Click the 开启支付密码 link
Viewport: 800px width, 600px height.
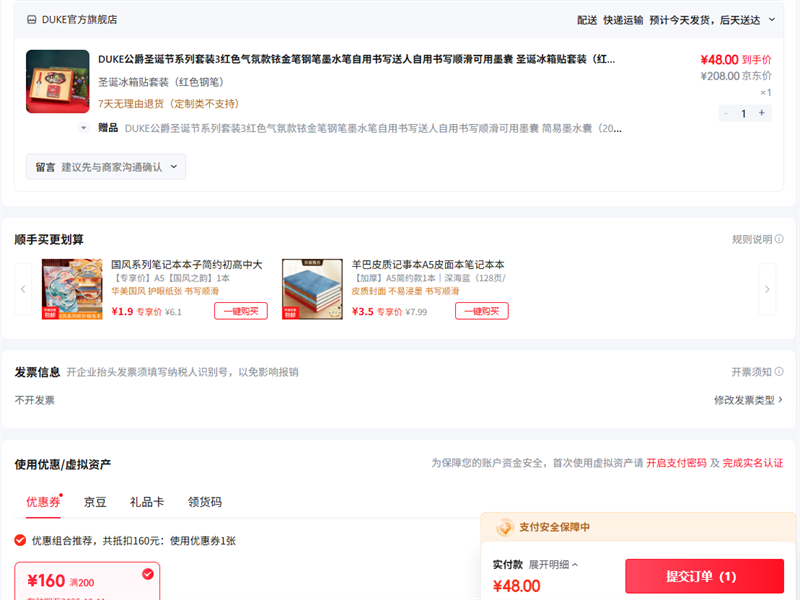click(676, 463)
